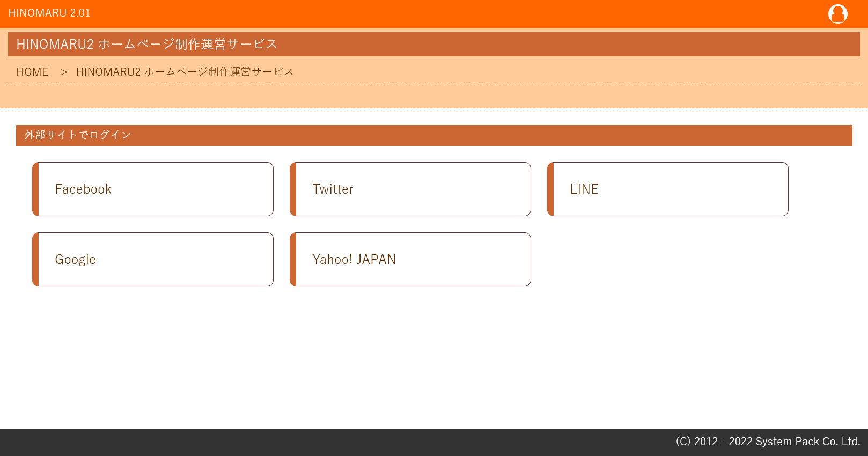Open HINOMARU2 ホームページ制作運営サービス breadcrumb link
This screenshot has height=456, width=868.
click(185, 72)
